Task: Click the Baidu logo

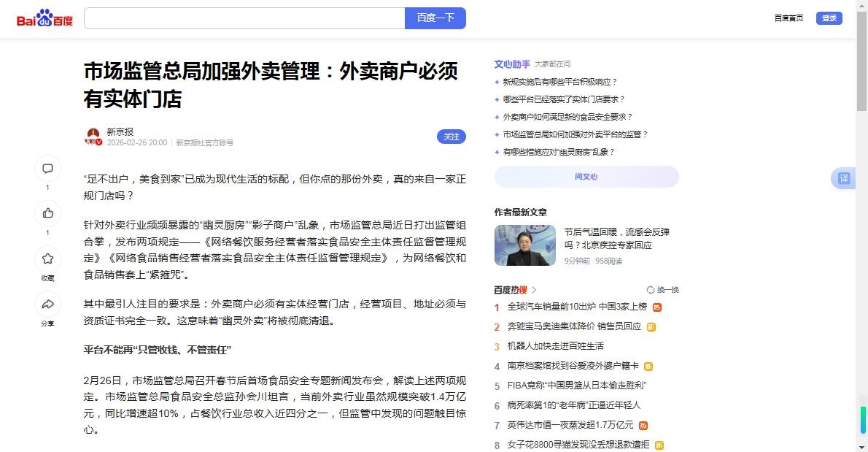Action: [x=44, y=18]
